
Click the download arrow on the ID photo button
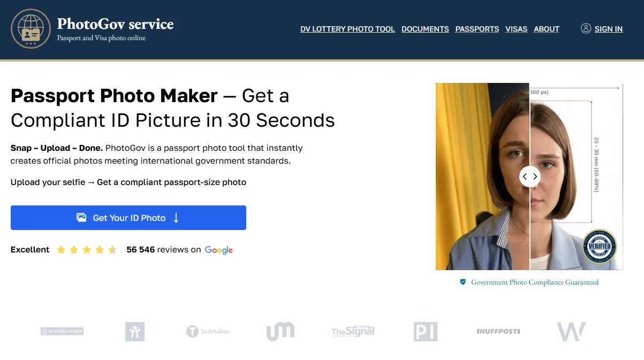(x=177, y=218)
